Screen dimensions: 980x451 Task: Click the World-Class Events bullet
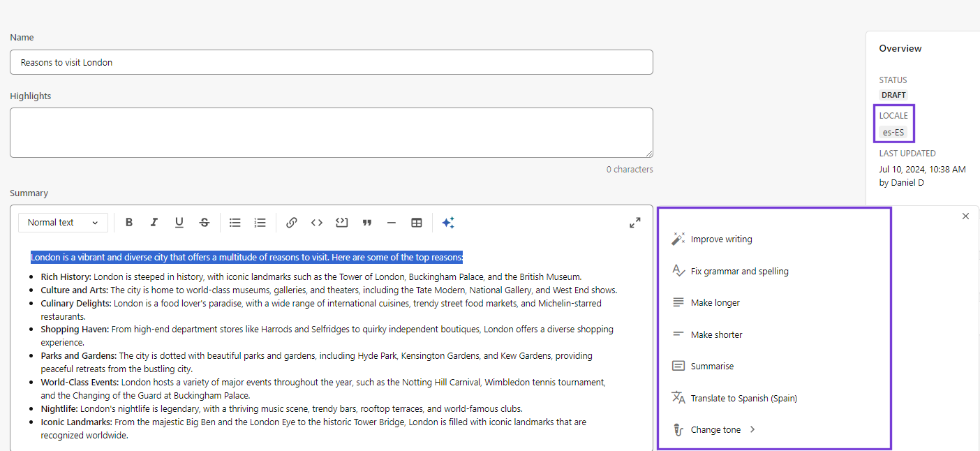pos(323,389)
